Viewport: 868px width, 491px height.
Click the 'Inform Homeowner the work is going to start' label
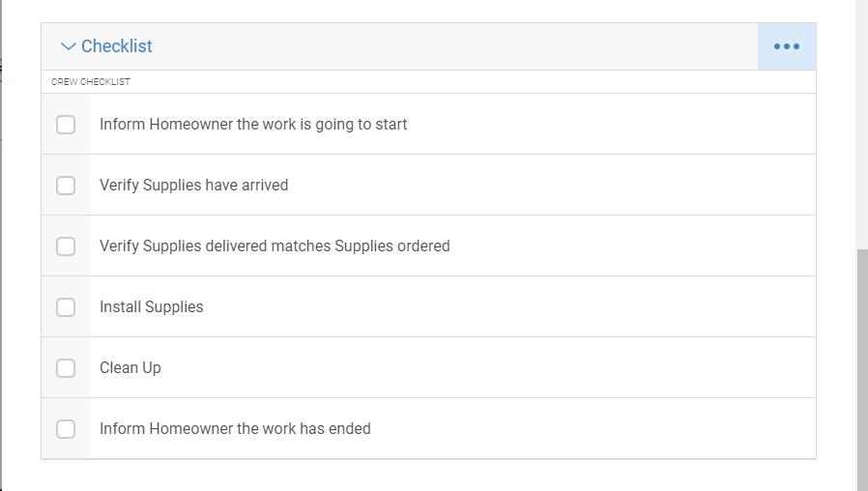(x=253, y=124)
